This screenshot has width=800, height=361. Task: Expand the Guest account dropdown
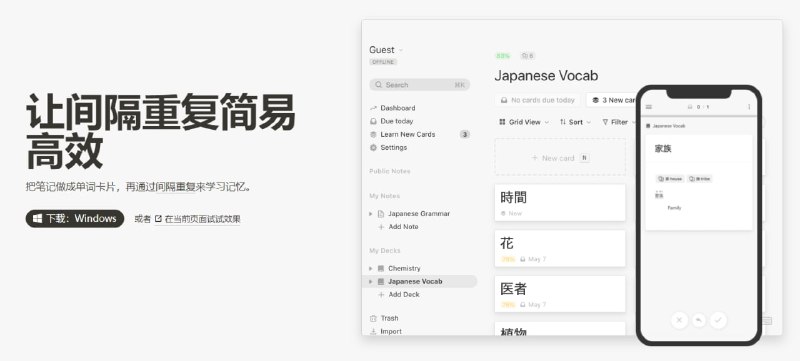pyautogui.click(x=386, y=50)
